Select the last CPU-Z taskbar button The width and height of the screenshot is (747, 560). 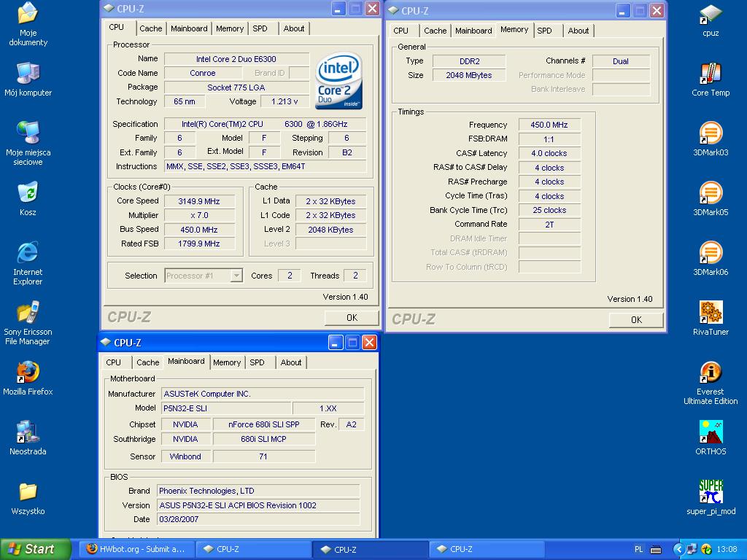487,549
